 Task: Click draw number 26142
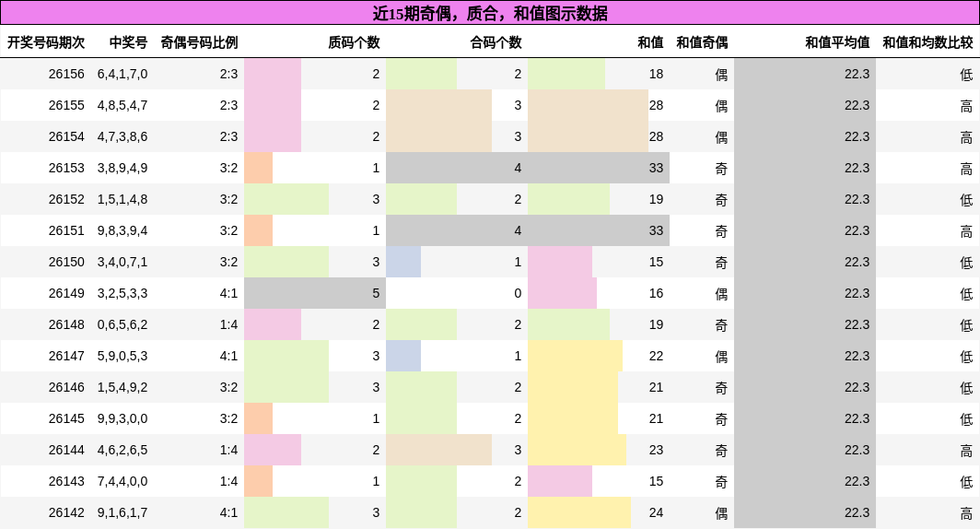66,512
